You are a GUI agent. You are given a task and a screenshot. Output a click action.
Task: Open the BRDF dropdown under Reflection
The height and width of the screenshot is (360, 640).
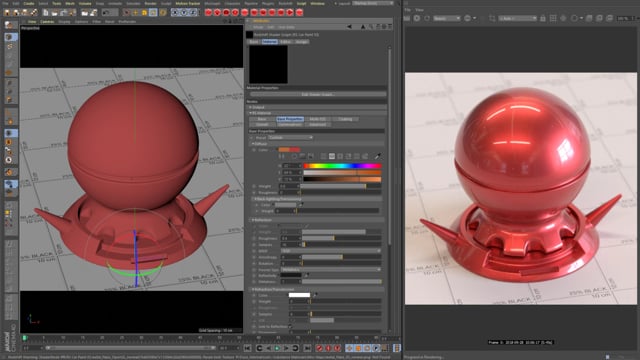pos(331,251)
